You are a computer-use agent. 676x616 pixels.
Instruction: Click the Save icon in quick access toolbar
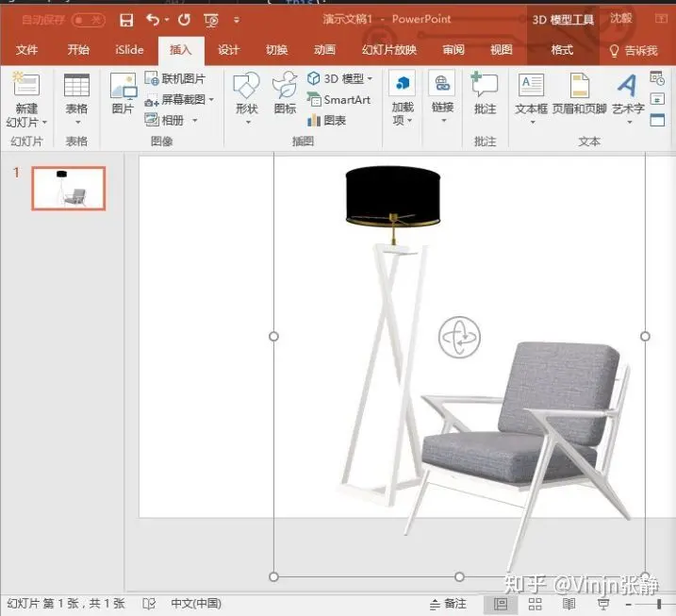(x=126, y=20)
